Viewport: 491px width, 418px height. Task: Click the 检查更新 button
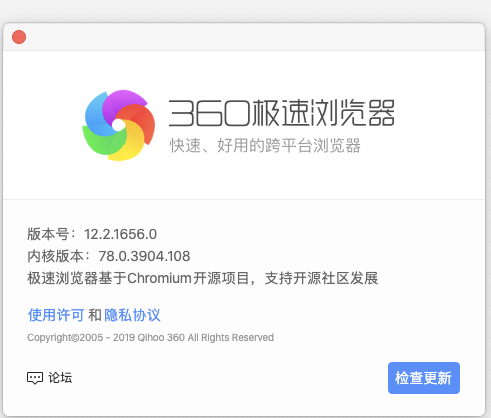coord(424,378)
